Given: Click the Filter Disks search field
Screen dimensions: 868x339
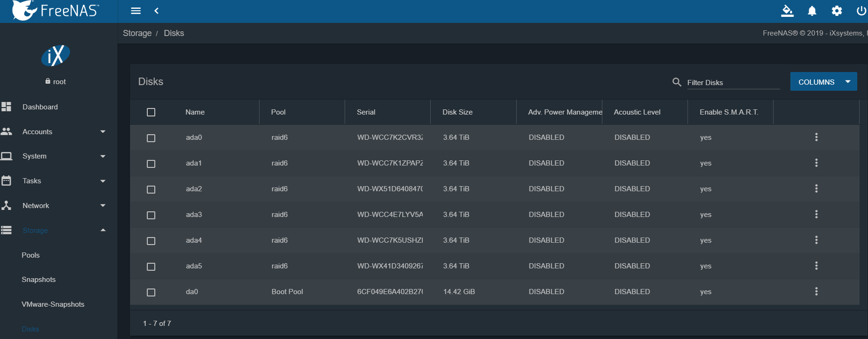Looking at the screenshot, I should click(732, 83).
